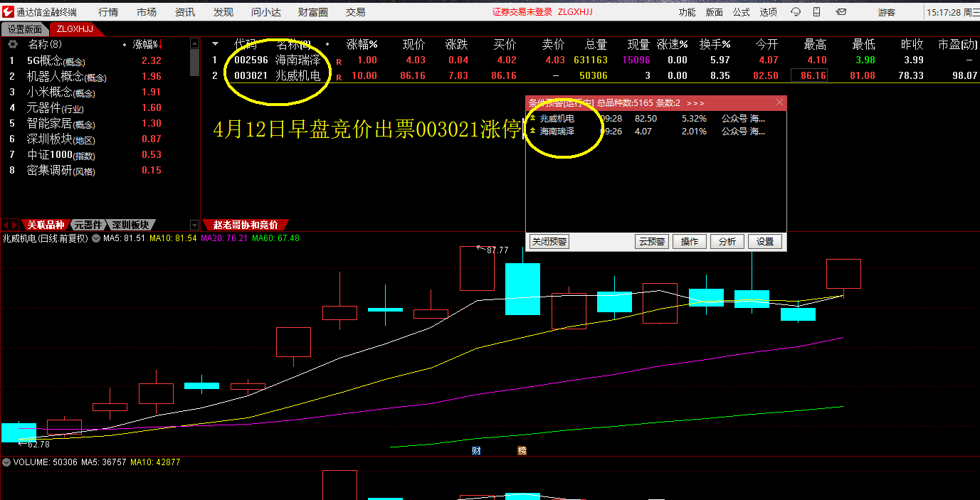Image resolution: width=980 pixels, height=500 pixels.
Task: Click the 设置 button in the alert window
Action: point(765,242)
